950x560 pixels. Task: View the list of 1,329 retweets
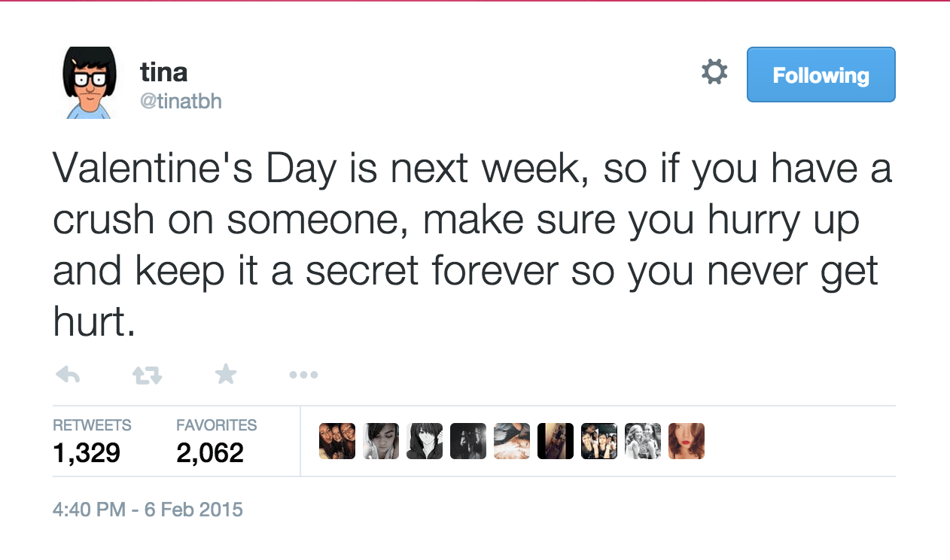coord(92,441)
